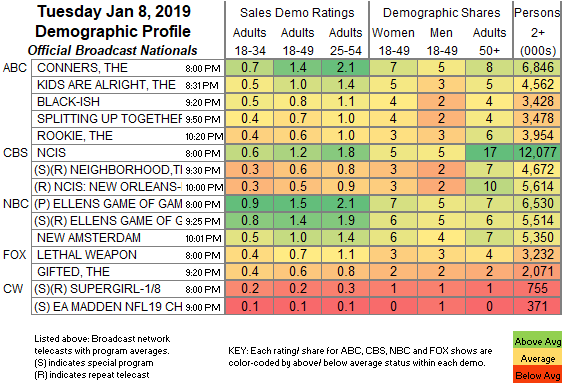Select the LETHAL WEAPON row
562x383 pixels.
click(x=297, y=255)
